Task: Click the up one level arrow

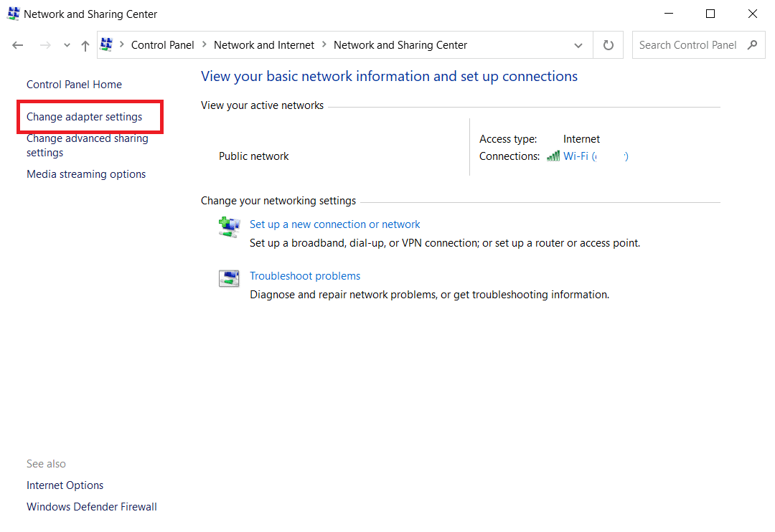Action: [x=85, y=45]
